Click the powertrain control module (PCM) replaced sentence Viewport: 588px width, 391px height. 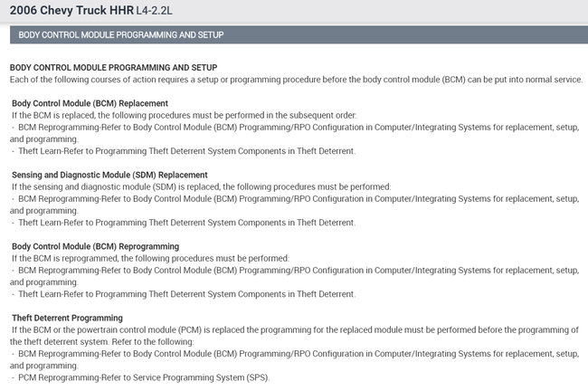click(294, 329)
